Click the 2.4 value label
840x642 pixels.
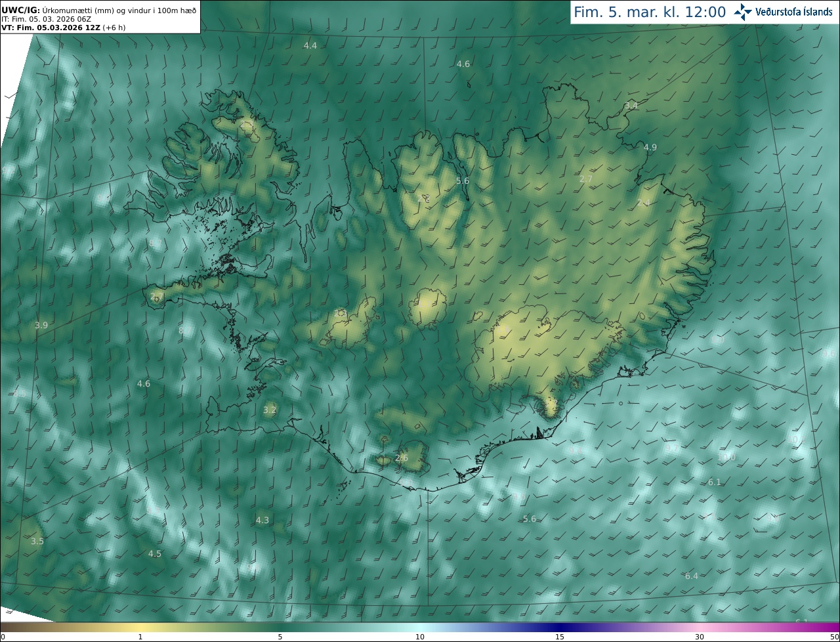644,203
